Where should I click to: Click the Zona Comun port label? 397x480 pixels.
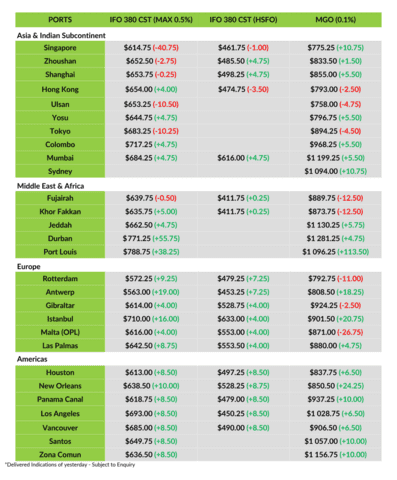[60, 455]
